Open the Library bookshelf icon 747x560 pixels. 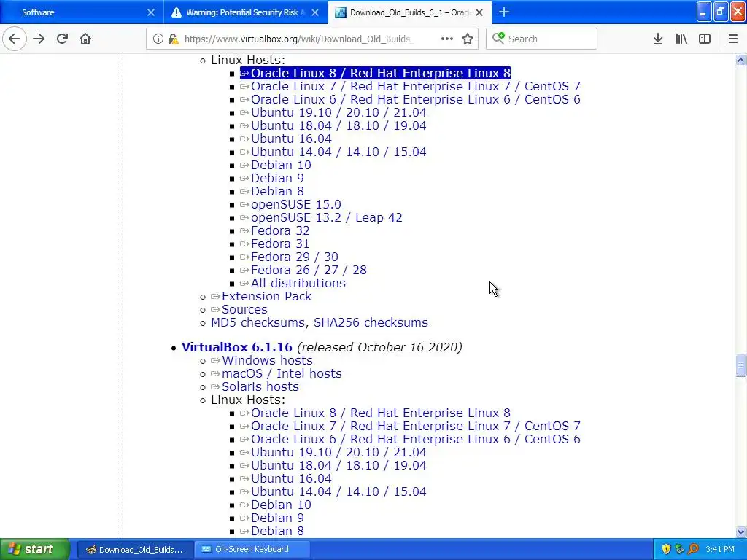[681, 39]
